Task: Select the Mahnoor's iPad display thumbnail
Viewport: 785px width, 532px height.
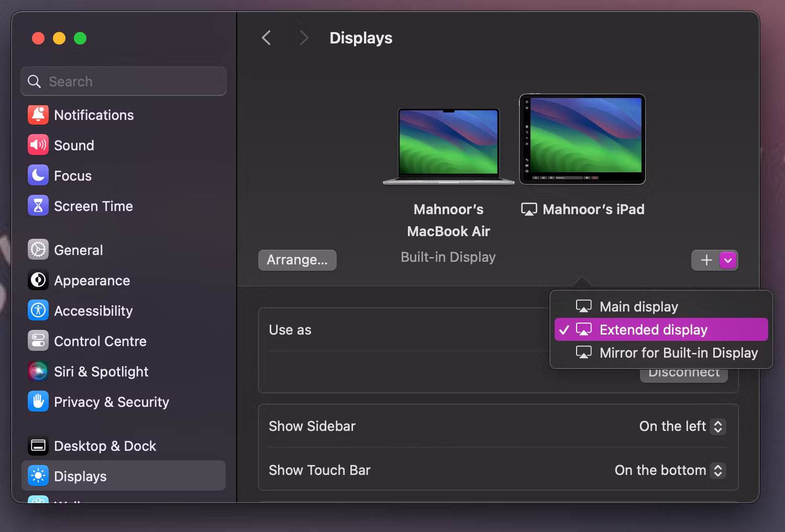Action: point(582,139)
